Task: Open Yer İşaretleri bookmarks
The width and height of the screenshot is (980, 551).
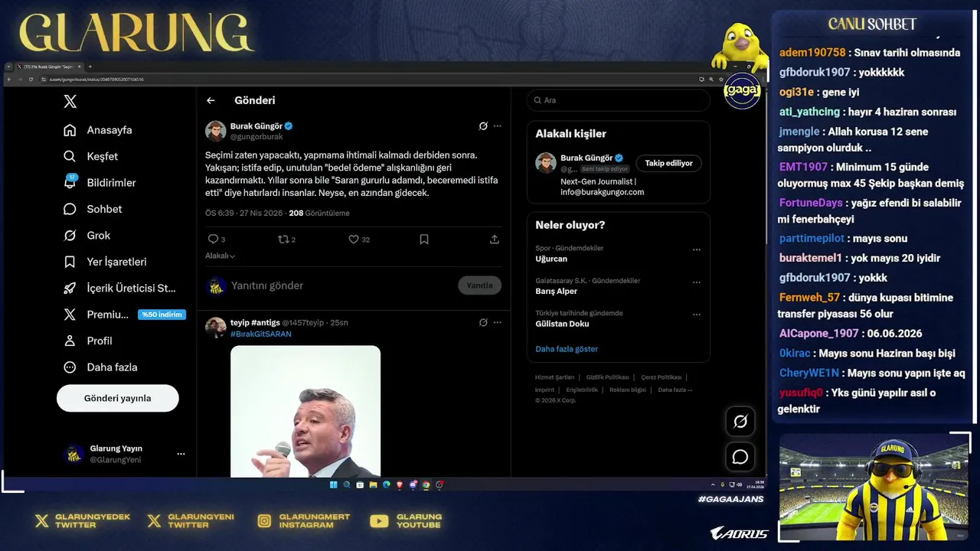Action: [105, 262]
